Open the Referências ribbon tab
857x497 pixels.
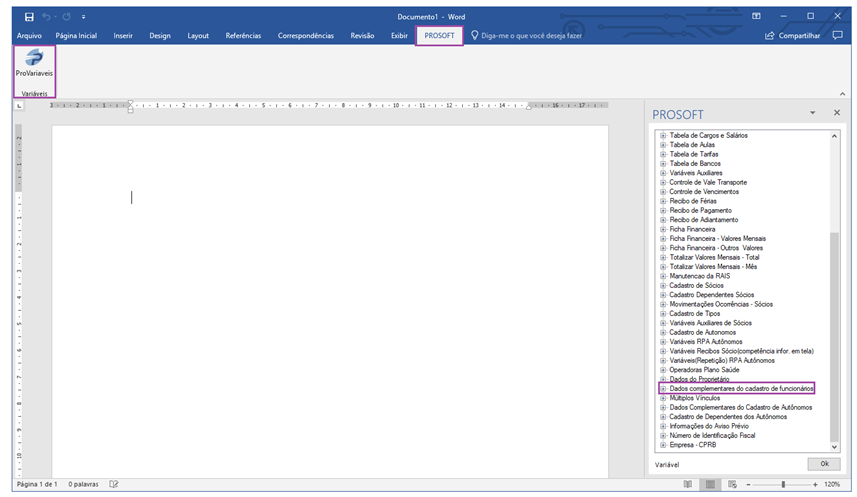click(x=243, y=36)
